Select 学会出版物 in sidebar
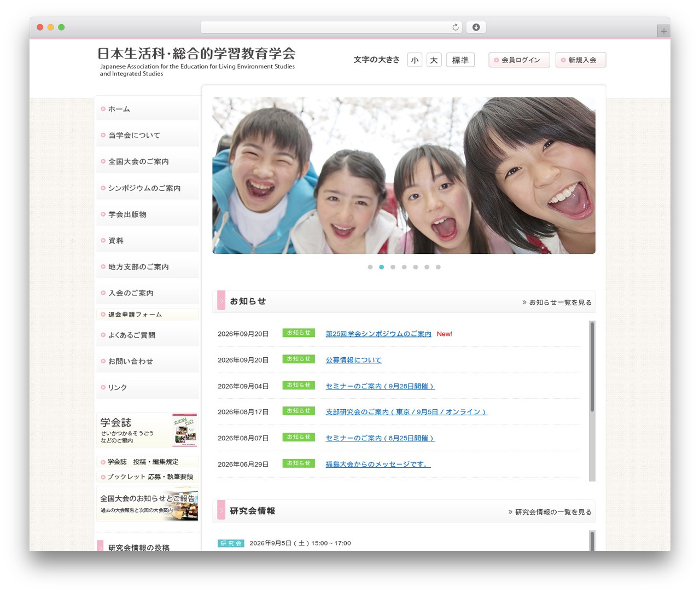The image size is (700, 593). tap(148, 214)
